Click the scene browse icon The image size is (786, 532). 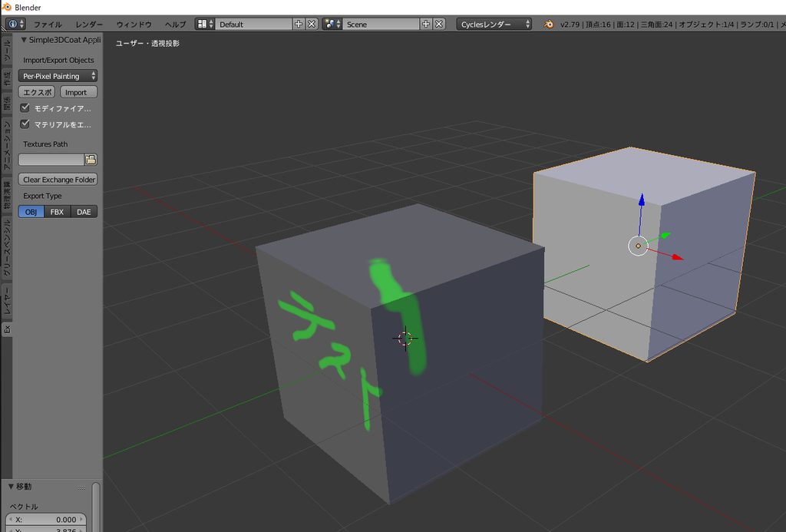(x=332, y=24)
